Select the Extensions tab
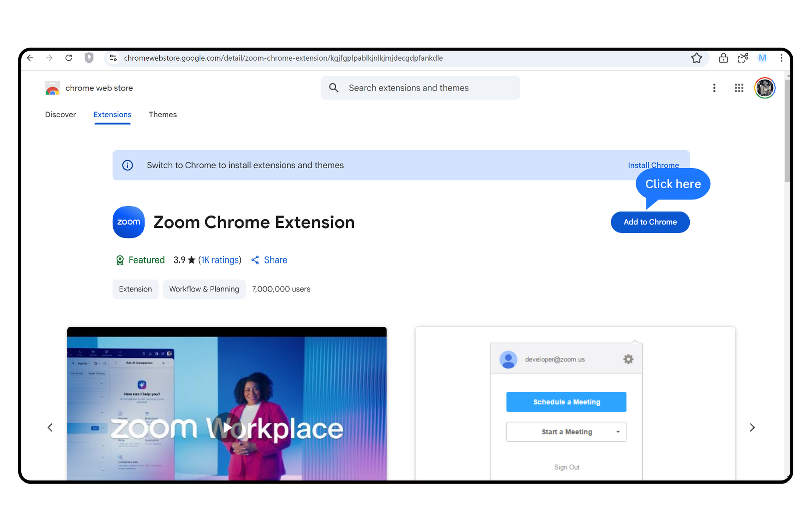 pos(112,115)
